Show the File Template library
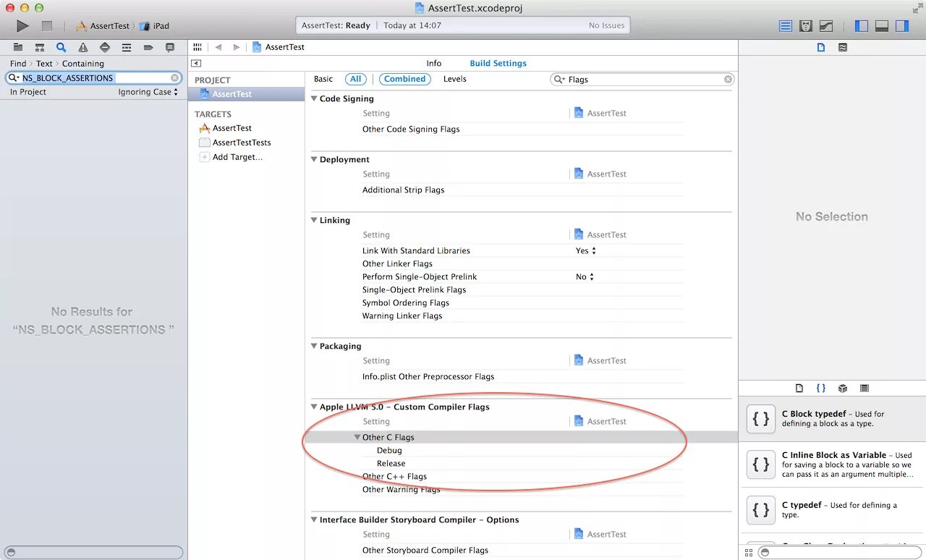Screen dimensions: 926x560 click(799, 389)
